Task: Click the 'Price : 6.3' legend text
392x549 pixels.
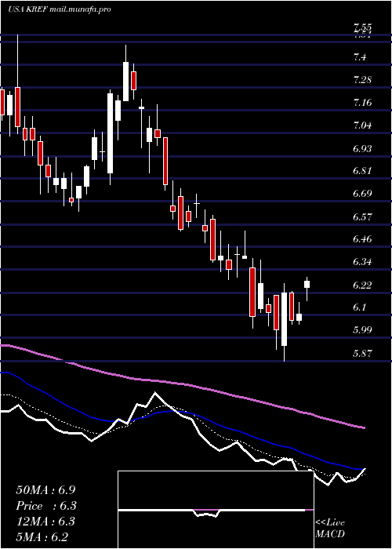Action: (x=46, y=506)
